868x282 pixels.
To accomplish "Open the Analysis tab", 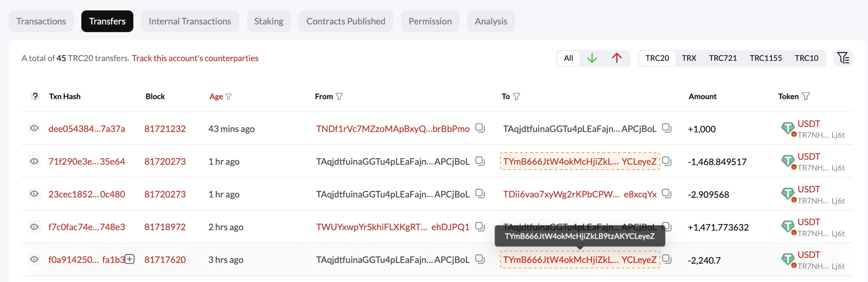I will click(491, 21).
